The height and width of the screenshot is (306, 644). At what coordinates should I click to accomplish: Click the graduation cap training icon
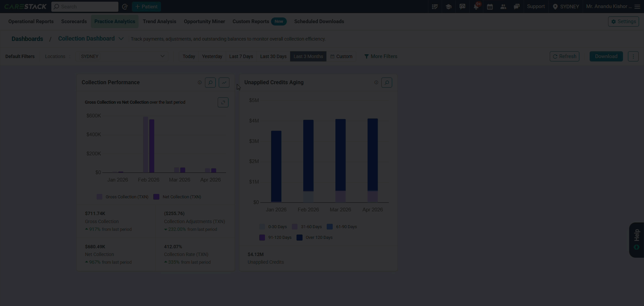[448, 7]
